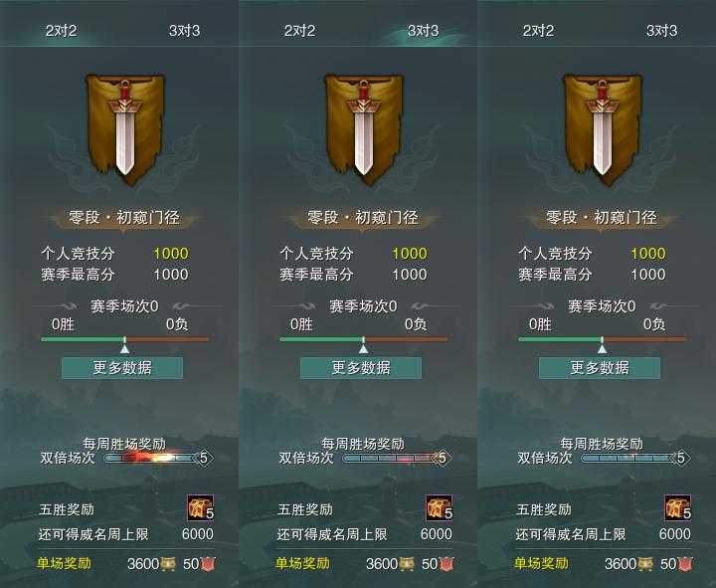
Task: Switch to 3对3 tab in middle panel
Action: click(x=424, y=31)
